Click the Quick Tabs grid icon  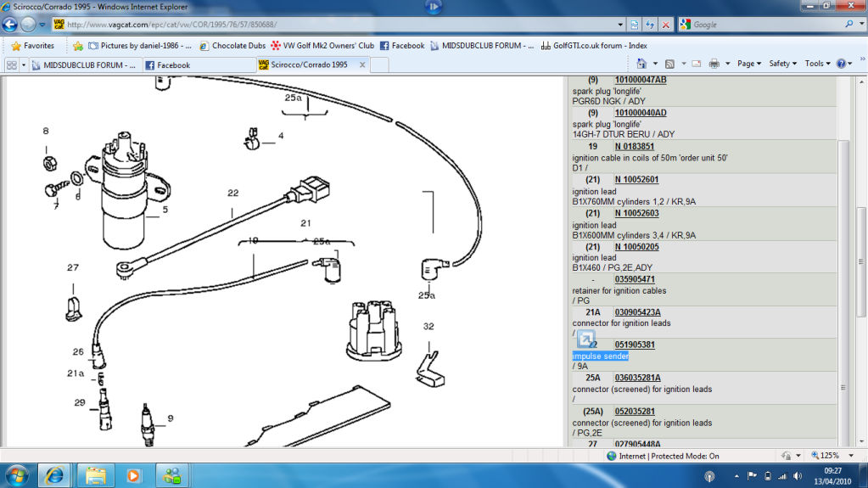pyautogui.click(x=11, y=65)
